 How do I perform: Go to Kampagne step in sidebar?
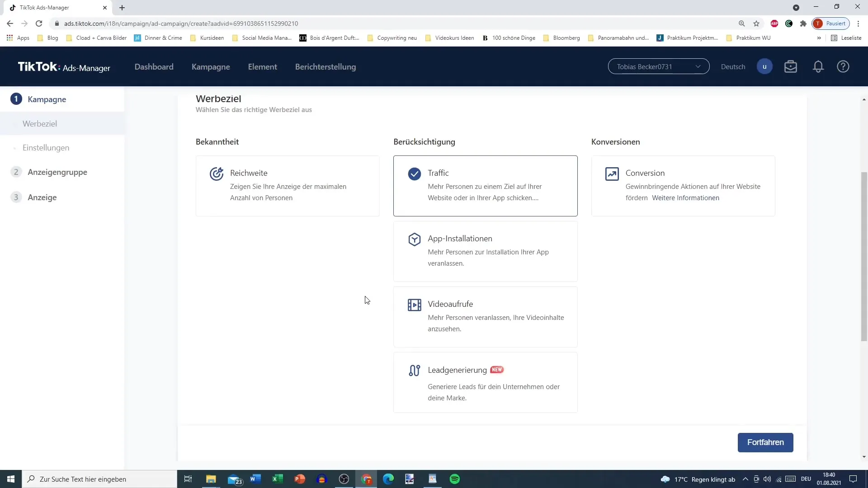tap(47, 99)
